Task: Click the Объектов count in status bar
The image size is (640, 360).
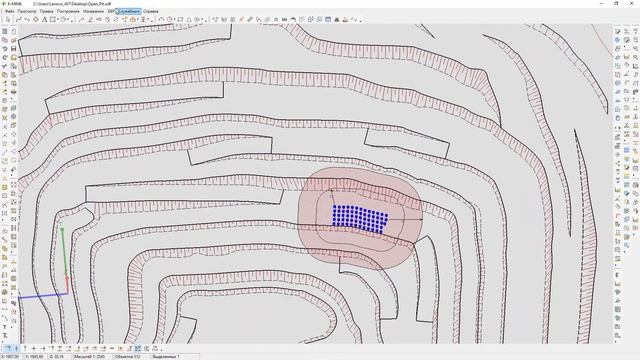Action: pyautogui.click(x=128, y=357)
